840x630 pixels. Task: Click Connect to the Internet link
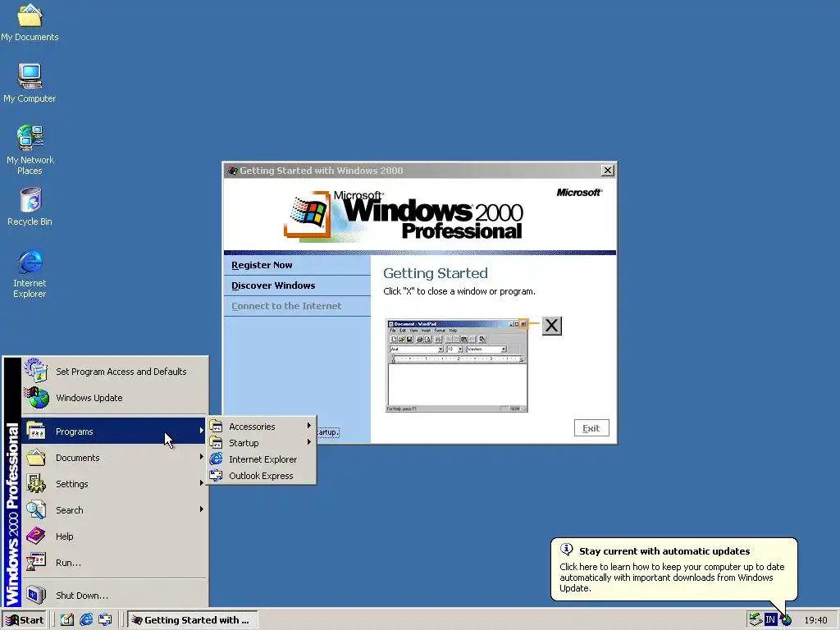(x=286, y=306)
